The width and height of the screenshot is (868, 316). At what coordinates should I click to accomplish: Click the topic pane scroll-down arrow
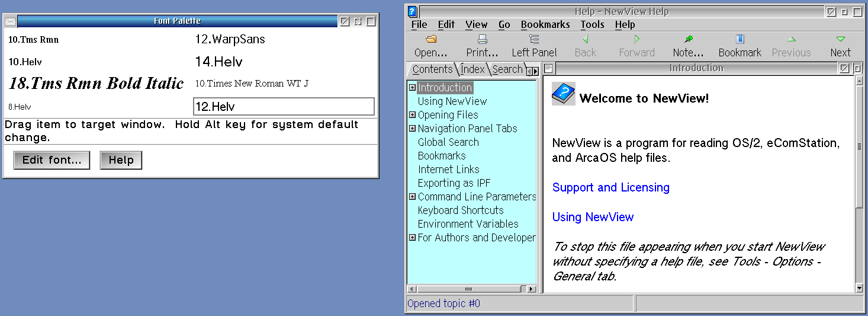point(860,288)
